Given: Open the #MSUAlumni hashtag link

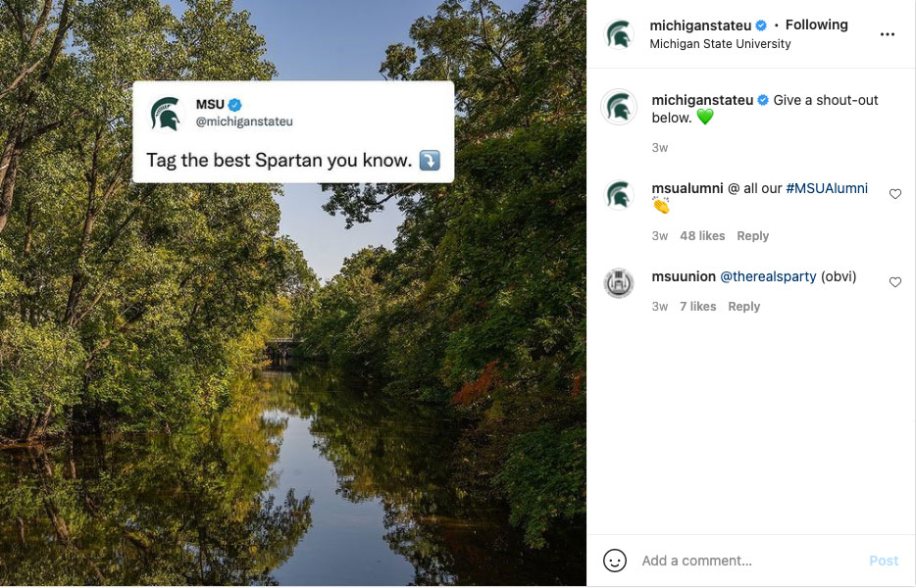Looking at the screenshot, I should tap(827, 188).
